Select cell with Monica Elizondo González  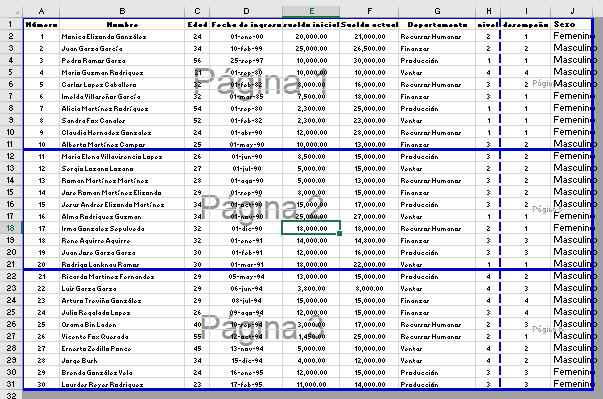[122, 37]
